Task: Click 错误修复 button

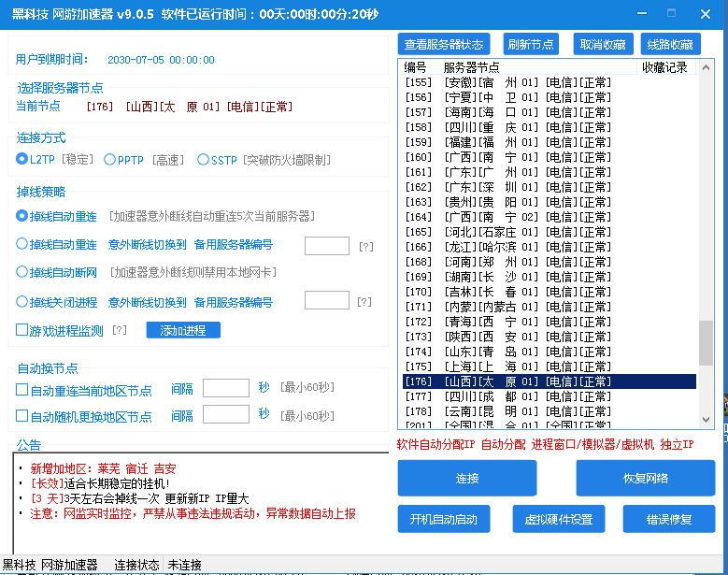Action: pos(669,519)
